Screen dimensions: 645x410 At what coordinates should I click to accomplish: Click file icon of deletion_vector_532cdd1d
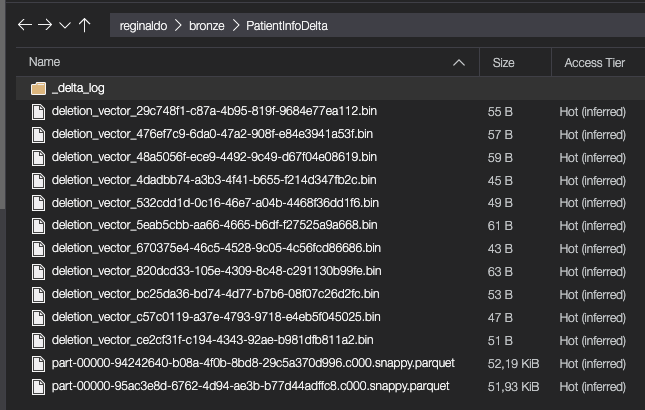[39, 203]
